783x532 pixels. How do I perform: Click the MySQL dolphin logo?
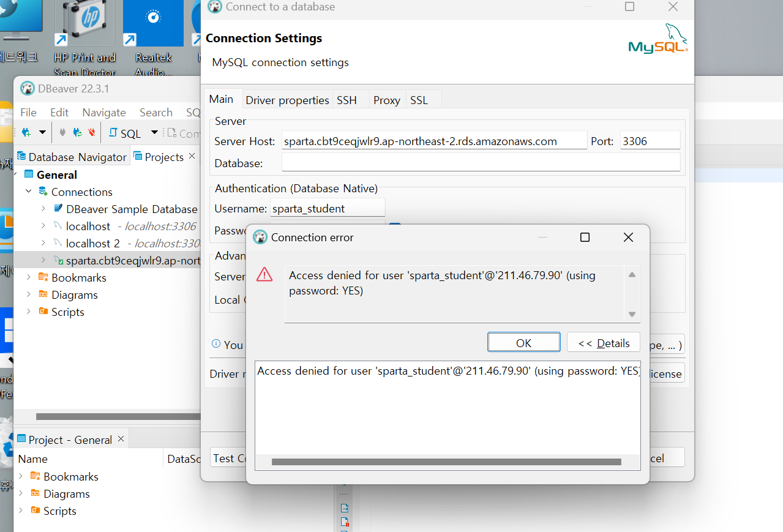(x=658, y=39)
